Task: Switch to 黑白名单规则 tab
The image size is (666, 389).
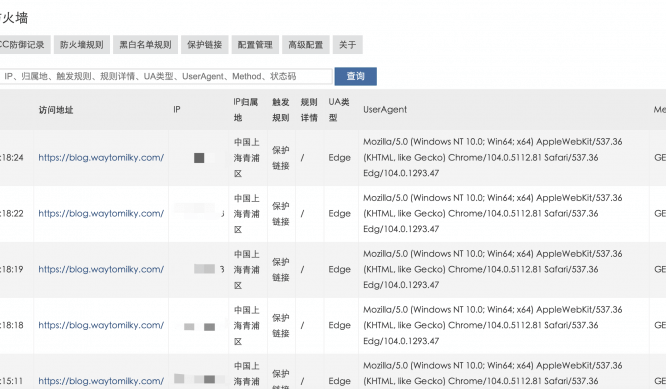Action: (145, 45)
